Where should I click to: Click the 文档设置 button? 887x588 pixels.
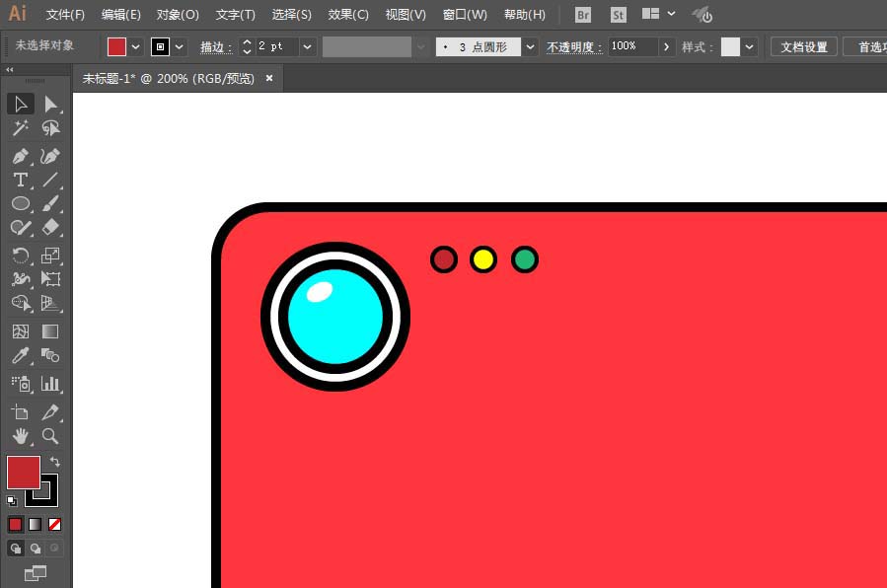[804, 47]
